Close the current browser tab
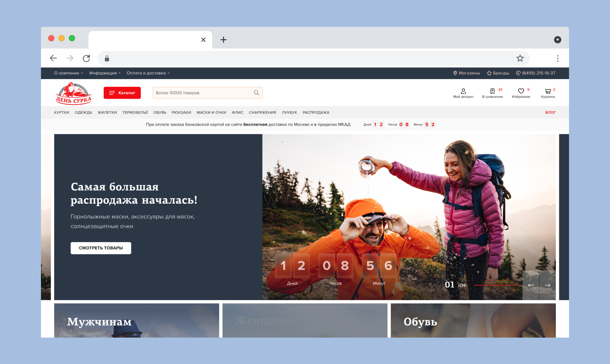 pyautogui.click(x=203, y=40)
